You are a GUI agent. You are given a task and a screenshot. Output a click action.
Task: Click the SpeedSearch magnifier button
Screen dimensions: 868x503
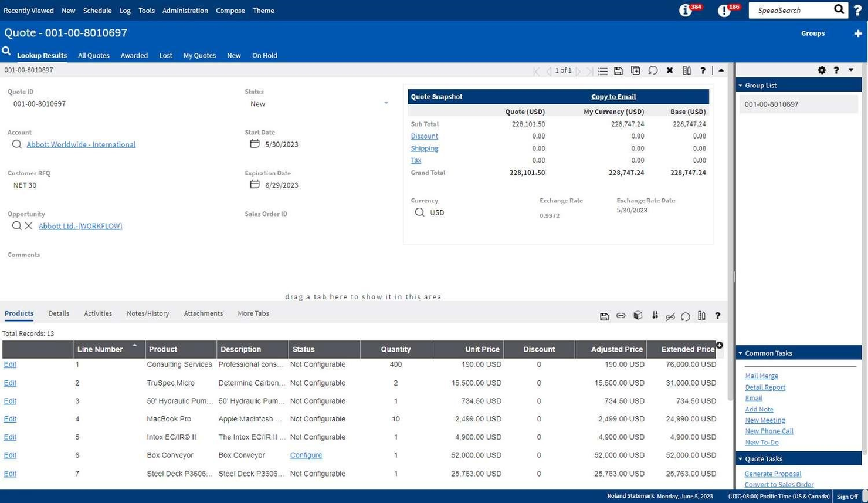[x=839, y=10]
